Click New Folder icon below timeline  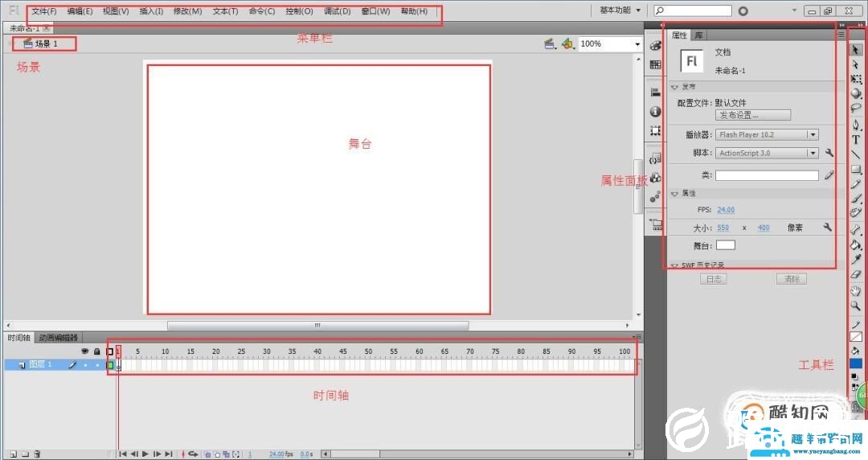point(25,454)
